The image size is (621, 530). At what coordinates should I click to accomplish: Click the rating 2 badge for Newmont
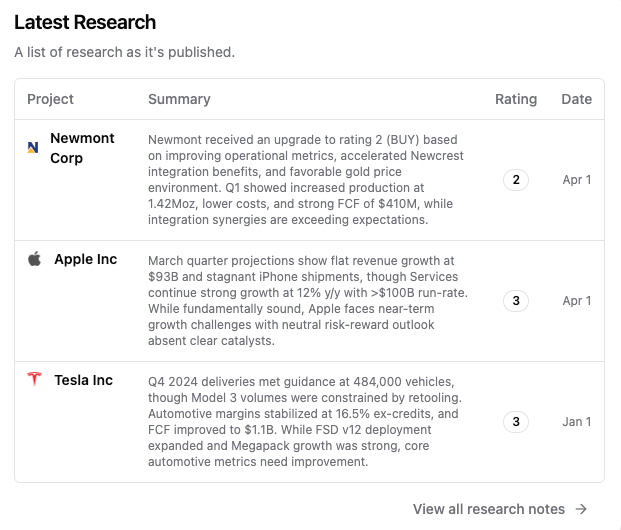(x=516, y=180)
